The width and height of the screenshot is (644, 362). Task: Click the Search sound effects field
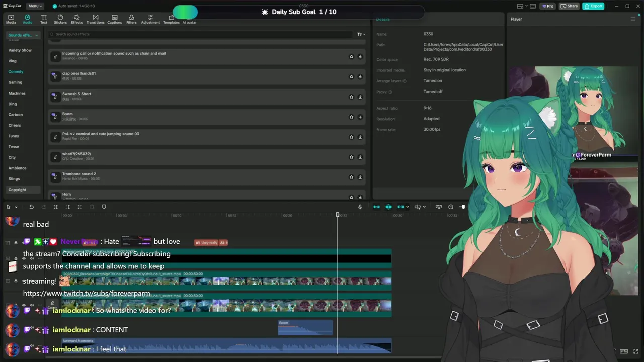click(x=200, y=34)
